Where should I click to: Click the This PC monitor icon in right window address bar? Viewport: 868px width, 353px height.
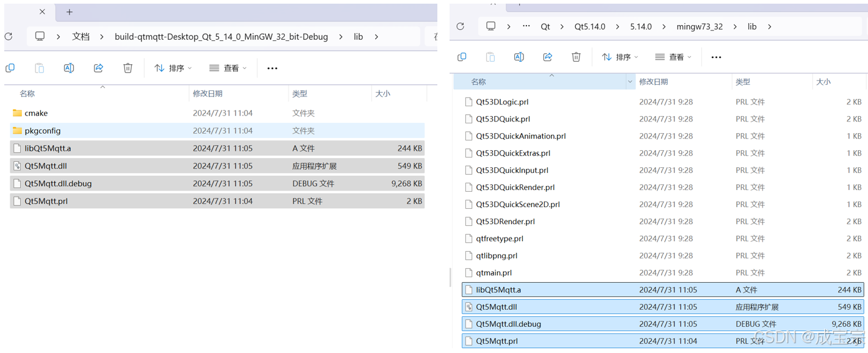point(490,26)
